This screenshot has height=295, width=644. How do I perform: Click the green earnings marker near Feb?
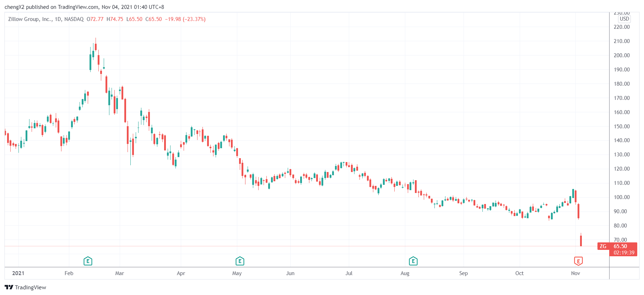tap(88, 262)
